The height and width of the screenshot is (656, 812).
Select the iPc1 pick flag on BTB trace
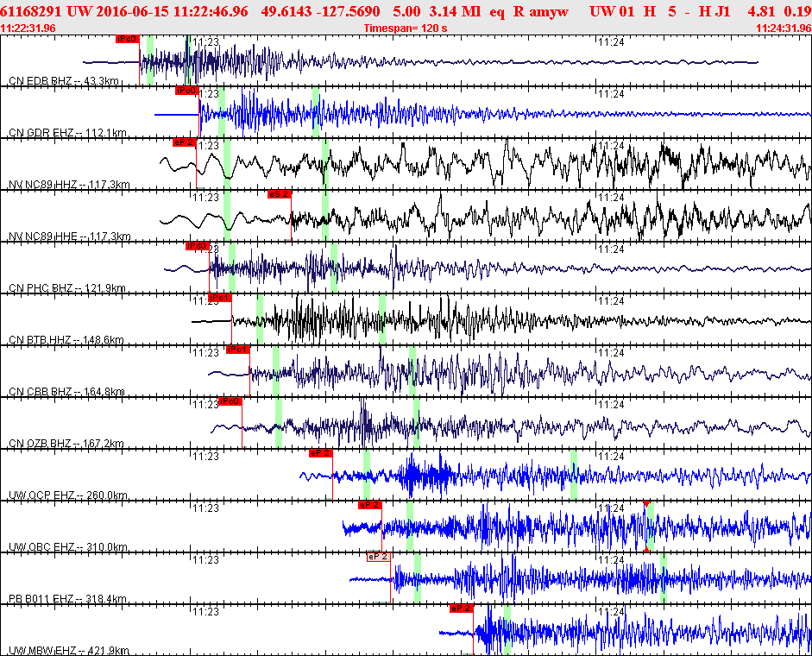pos(219,298)
